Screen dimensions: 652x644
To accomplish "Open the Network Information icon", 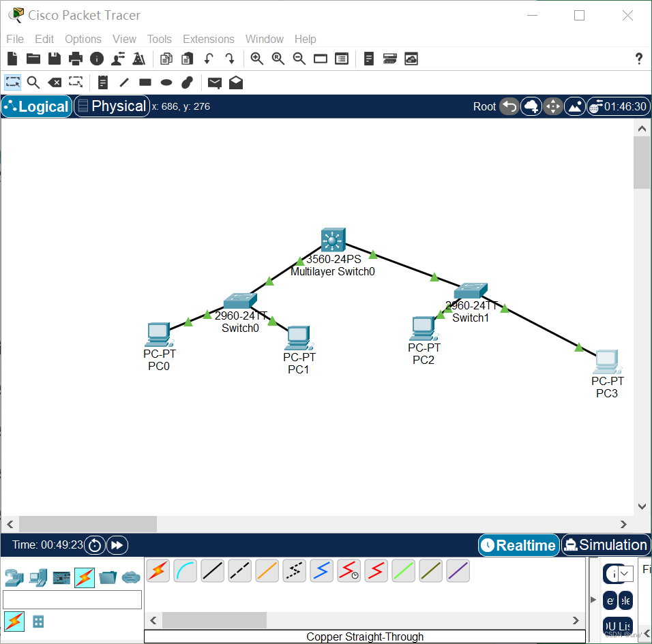I will pos(97,59).
